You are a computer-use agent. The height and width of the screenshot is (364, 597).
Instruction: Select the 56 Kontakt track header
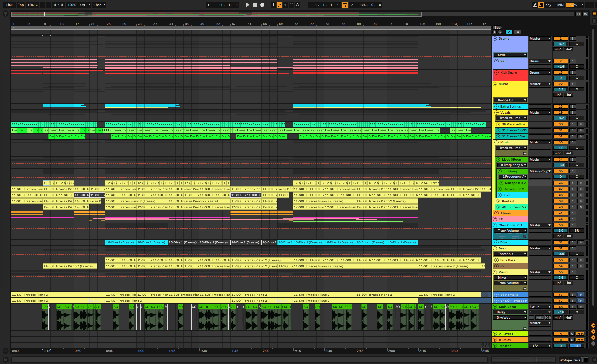(511, 295)
